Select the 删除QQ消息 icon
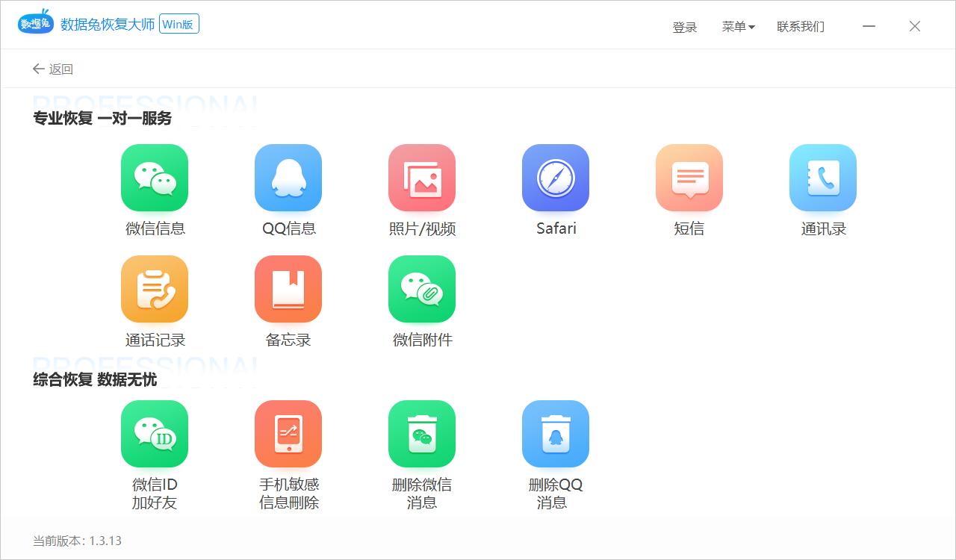The image size is (956, 560). 556,434
